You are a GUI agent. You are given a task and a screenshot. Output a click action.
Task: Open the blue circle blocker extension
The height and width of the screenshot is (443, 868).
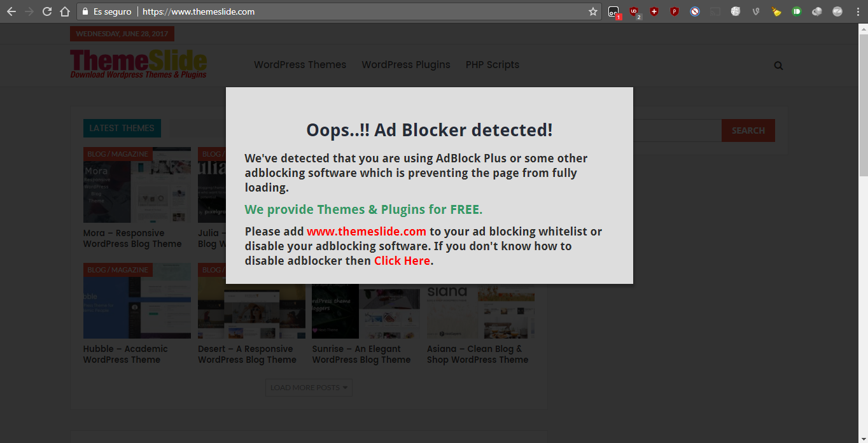pyautogui.click(x=695, y=11)
